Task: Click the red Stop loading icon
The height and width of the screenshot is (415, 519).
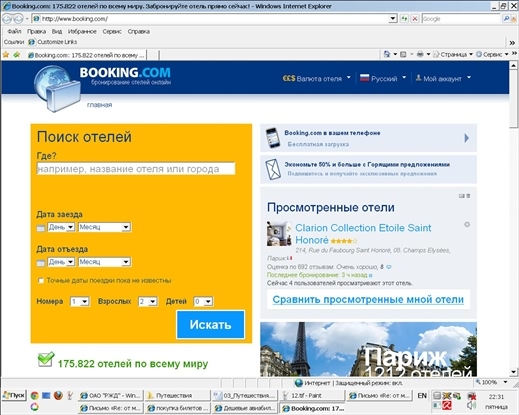Action: tap(415, 19)
